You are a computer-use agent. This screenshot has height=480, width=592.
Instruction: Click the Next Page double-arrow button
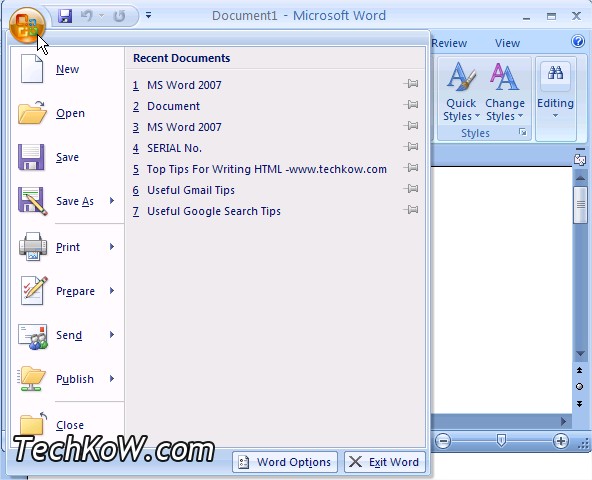pyautogui.click(x=580, y=404)
